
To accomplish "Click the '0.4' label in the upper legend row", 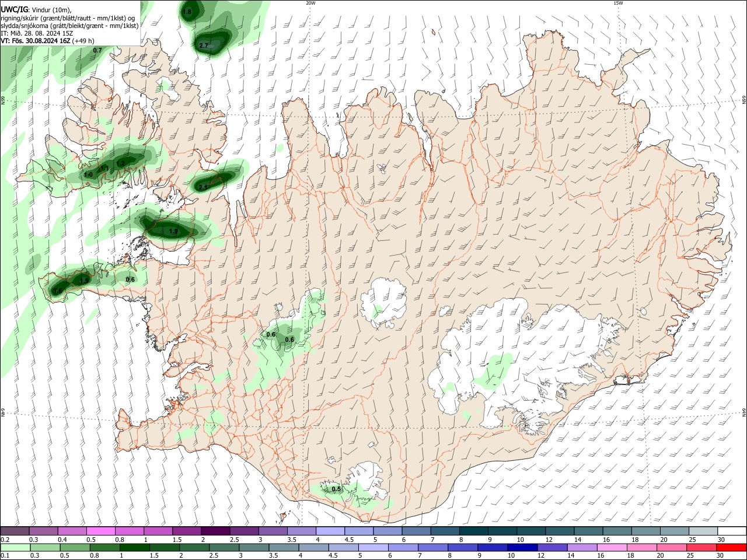I will (x=62, y=540).
